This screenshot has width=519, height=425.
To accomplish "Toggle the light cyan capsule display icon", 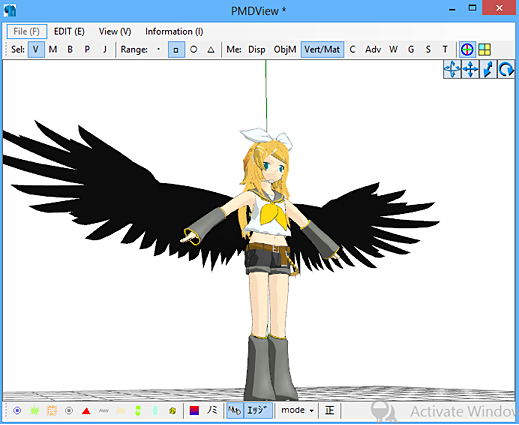I will point(155,411).
